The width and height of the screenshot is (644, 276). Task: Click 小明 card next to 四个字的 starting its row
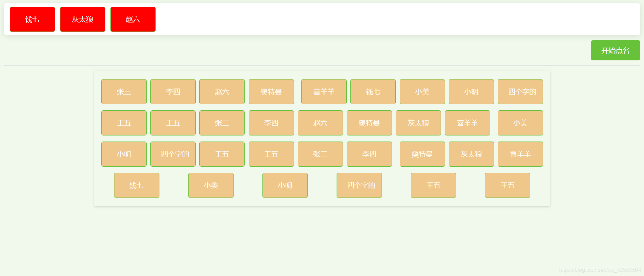click(x=124, y=154)
